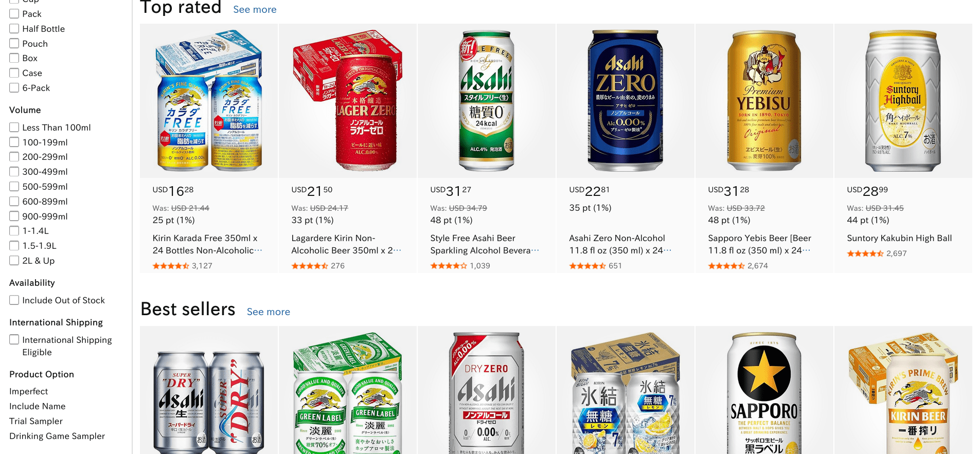
Task: Open the Kirin Lager Zero red can image
Action: tap(348, 101)
